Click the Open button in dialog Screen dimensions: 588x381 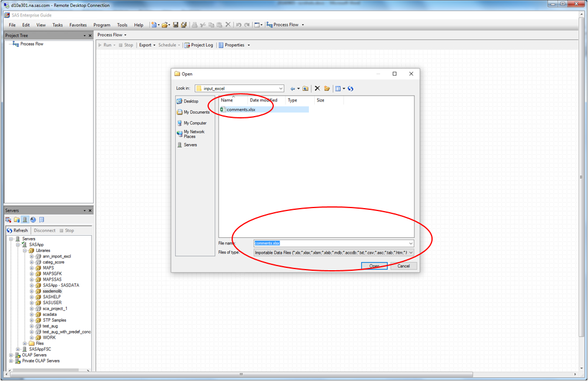coord(374,266)
